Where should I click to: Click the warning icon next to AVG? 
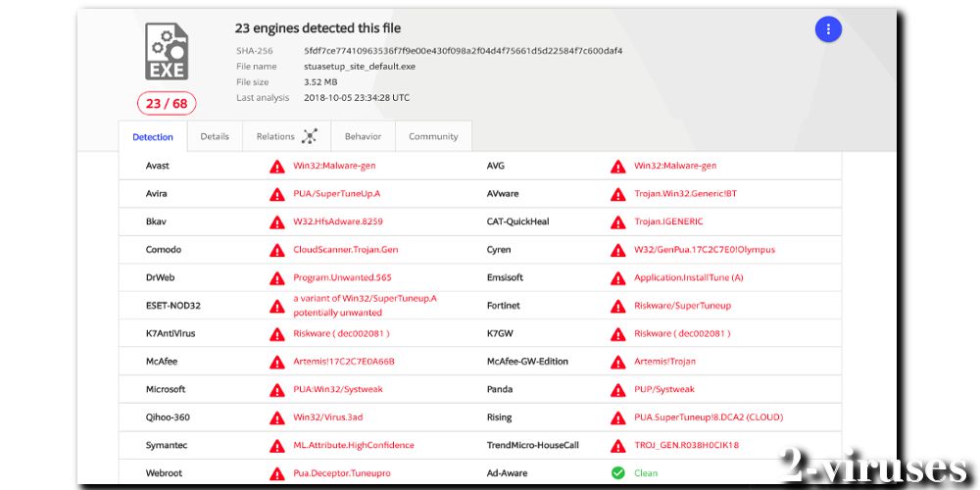point(618,167)
